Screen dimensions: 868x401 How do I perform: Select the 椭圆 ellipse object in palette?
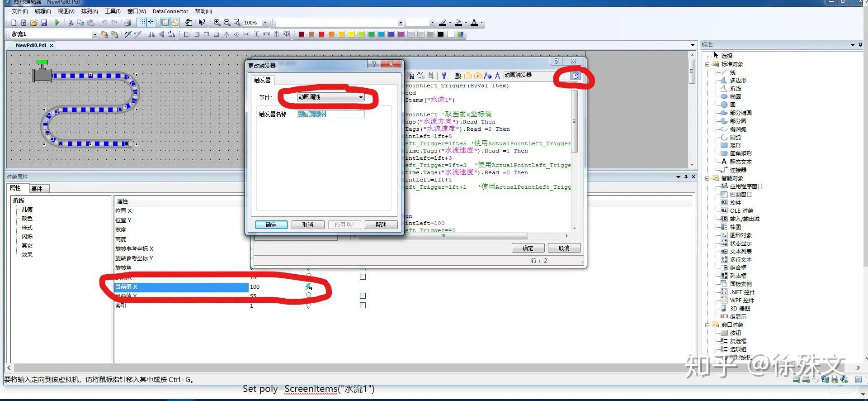735,96
